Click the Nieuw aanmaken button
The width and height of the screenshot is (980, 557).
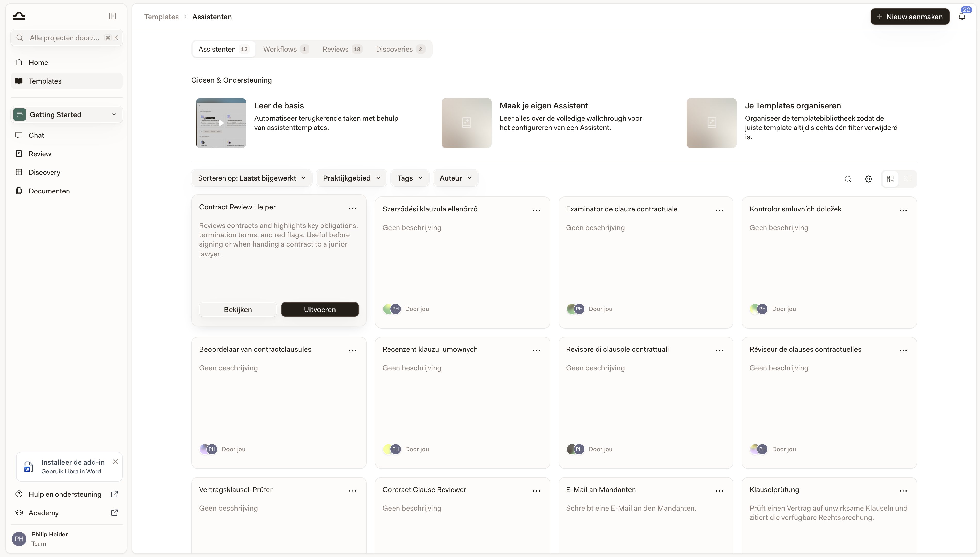tap(910, 17)
